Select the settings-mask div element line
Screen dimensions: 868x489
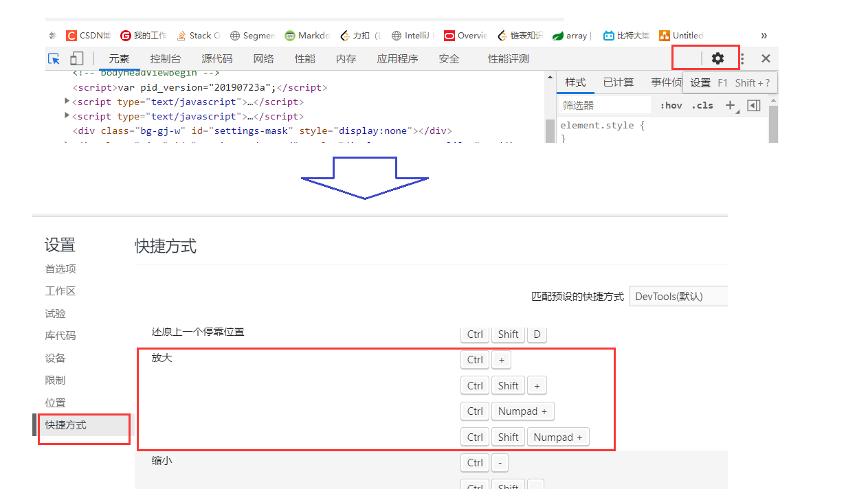(x=263, y=130)
